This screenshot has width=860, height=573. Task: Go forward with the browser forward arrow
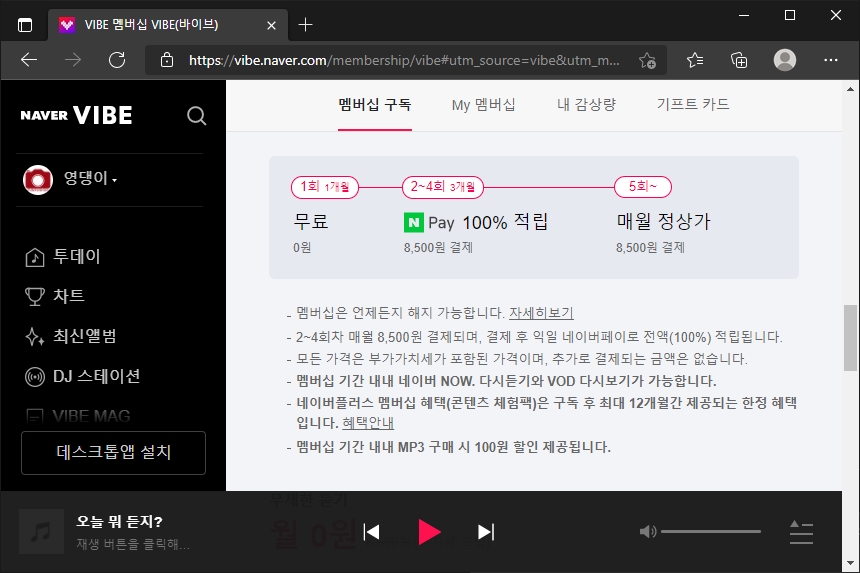pyautogui.click(x=72, y=60)
